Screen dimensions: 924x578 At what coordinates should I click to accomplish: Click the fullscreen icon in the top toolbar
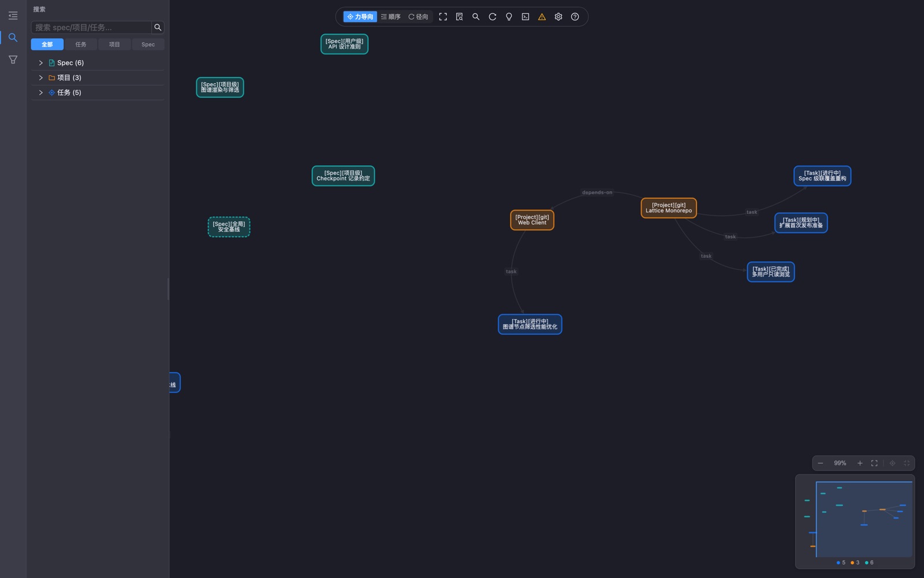(x=443, y=17)
